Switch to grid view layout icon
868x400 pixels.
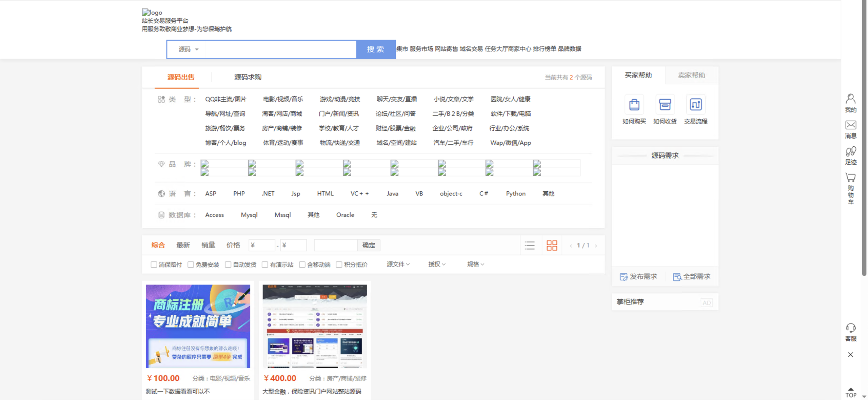(x=552, y=245)
